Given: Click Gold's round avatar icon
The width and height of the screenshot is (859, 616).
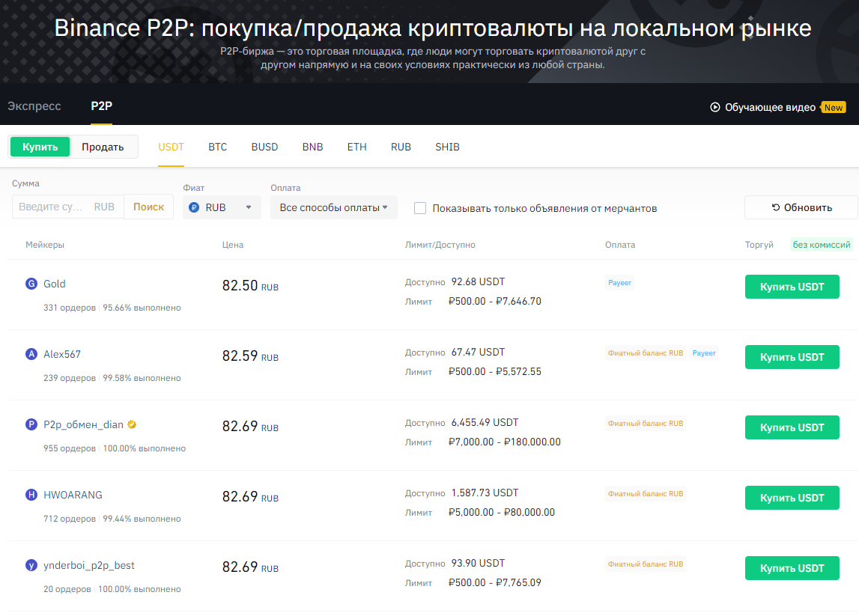Looking at the screenshot, I should pos(31,284).
